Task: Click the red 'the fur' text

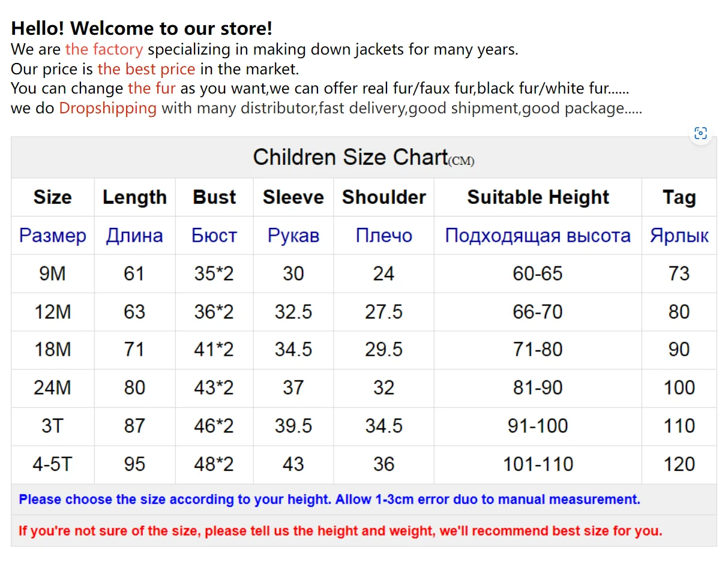Action: pos(151,89)
